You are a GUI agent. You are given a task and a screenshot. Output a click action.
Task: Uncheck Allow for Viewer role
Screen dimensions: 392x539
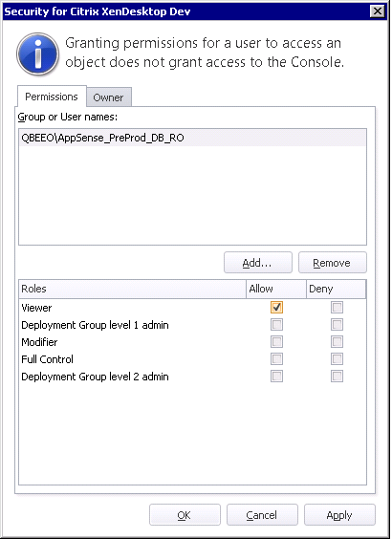coord(276,308)
